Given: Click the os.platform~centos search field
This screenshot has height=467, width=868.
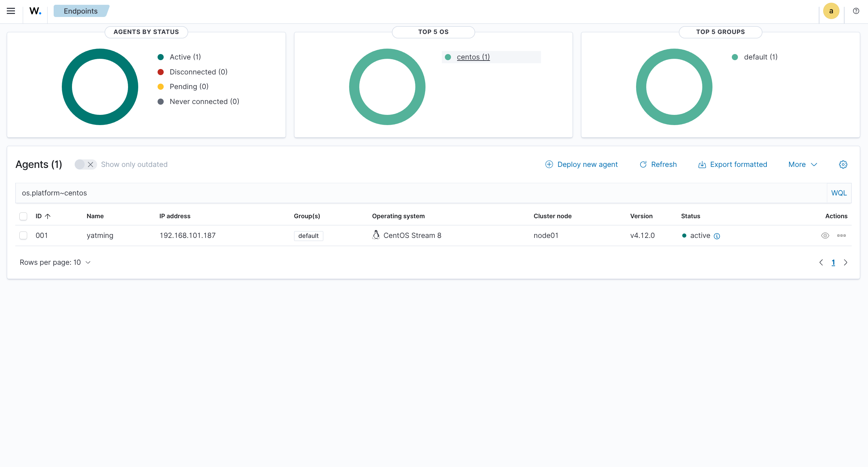Looking at the screenshot, I should (420, 193).
